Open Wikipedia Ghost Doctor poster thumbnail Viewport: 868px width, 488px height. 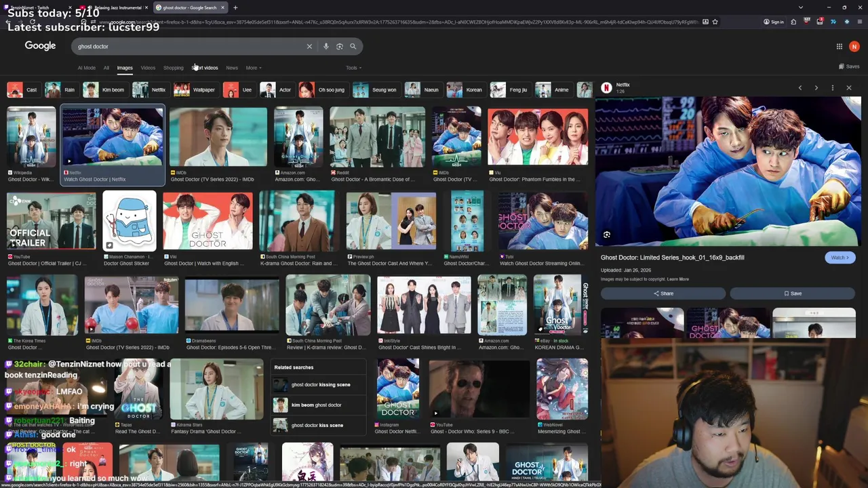click(31, 138)
